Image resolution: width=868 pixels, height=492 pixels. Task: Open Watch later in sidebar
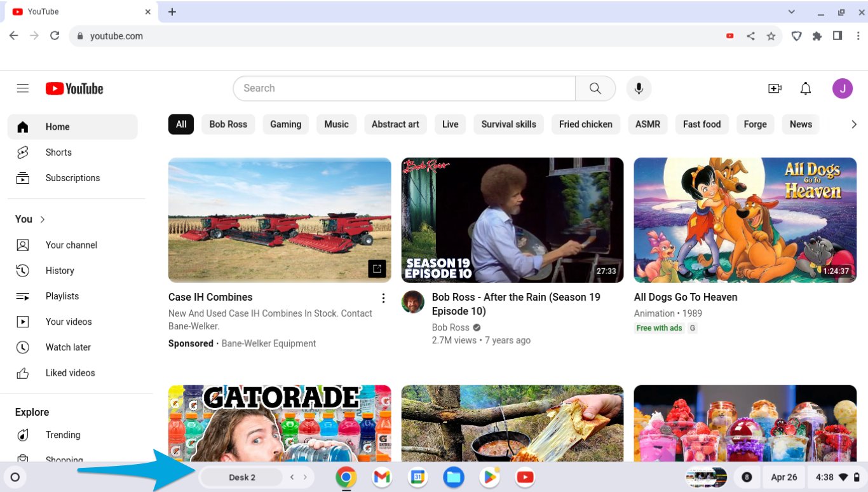point(72,347)
